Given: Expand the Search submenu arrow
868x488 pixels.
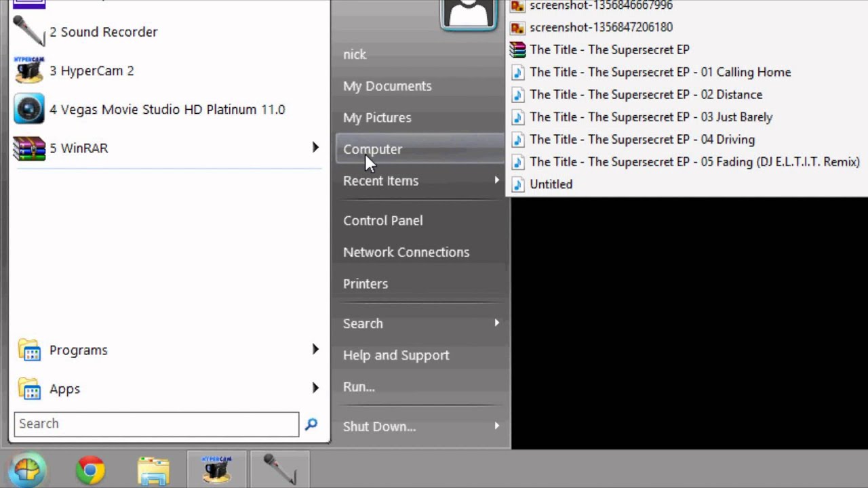Looking at the screenshot, I should coord(497,323).
